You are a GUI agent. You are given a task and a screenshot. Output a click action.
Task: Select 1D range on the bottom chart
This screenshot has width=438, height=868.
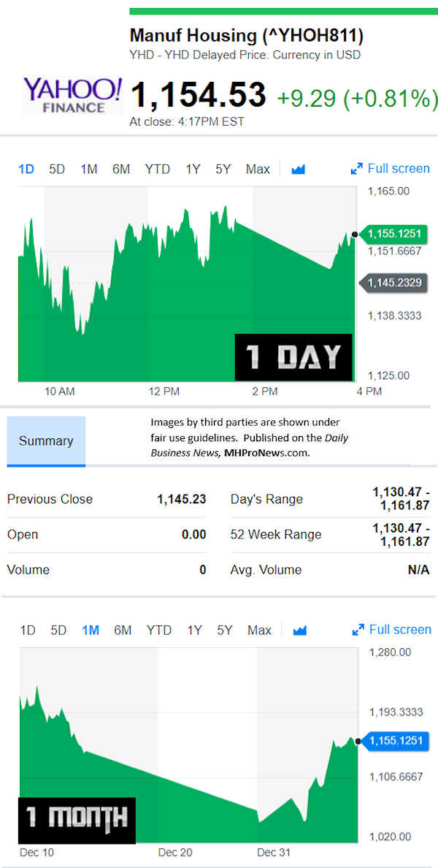(x=28, y=631)
